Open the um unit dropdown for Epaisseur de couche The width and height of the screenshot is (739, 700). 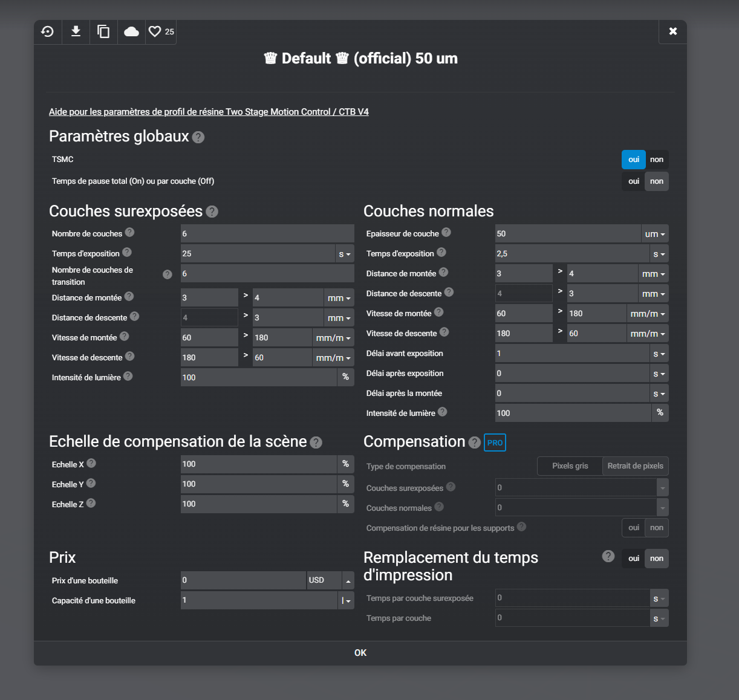click(655, 234)
